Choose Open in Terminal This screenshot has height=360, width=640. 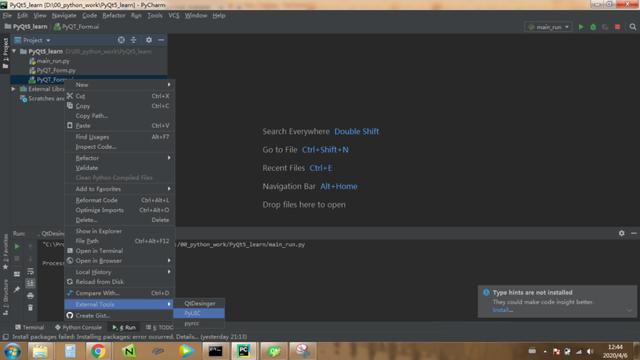[x=120, y=251]
